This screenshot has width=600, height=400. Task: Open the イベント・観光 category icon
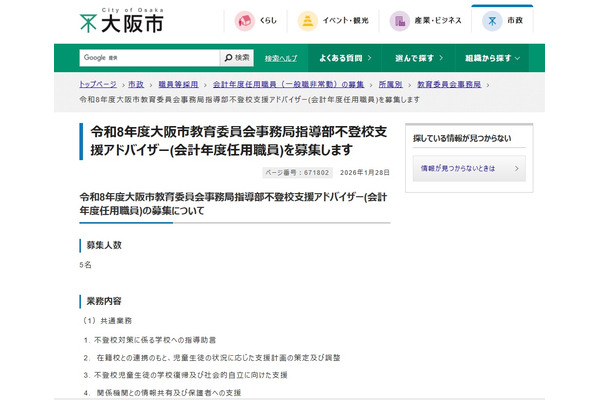click(x=308, y=21)
